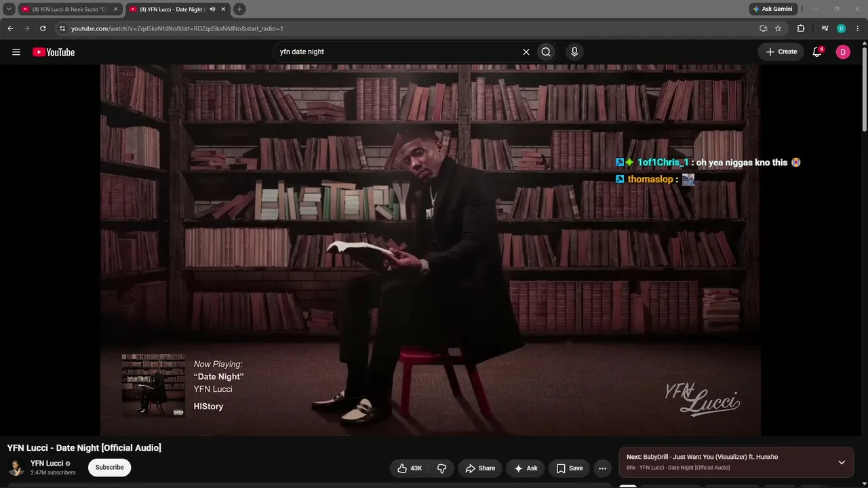Click the video title text
Image resolution: width=868 pixels, height=488 pixels.
tap(84, 448)
